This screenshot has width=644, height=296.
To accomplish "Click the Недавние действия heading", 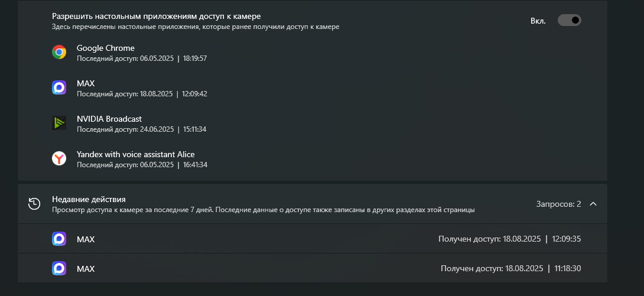I will tap(89, 199).
